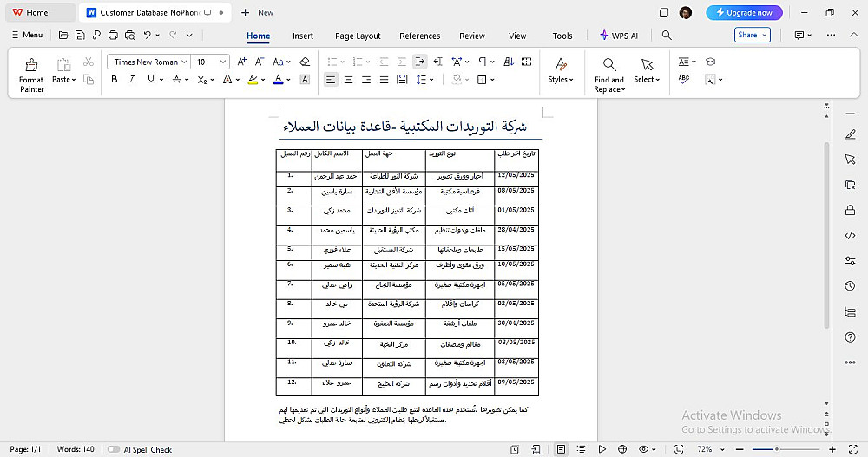Increase indent of paragraph
Screen dimensions: 868x457
[x=401, y=62]
